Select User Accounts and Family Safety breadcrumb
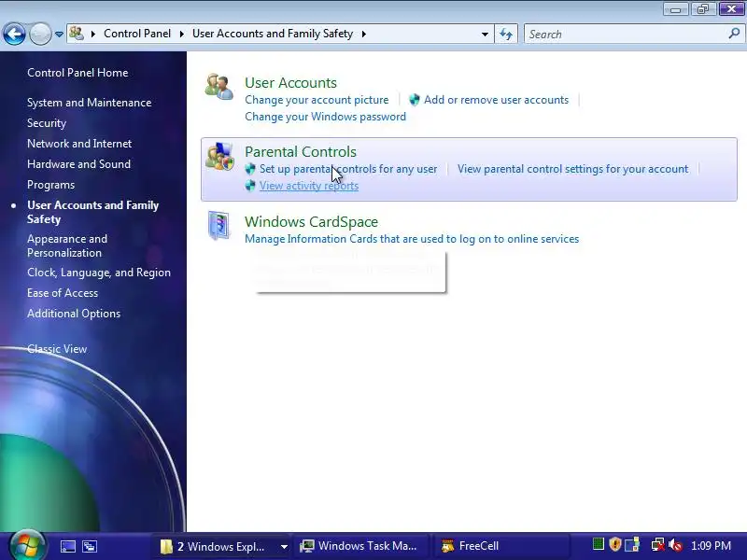The width and height of the screenshot is (747, 560). (273, 34)
